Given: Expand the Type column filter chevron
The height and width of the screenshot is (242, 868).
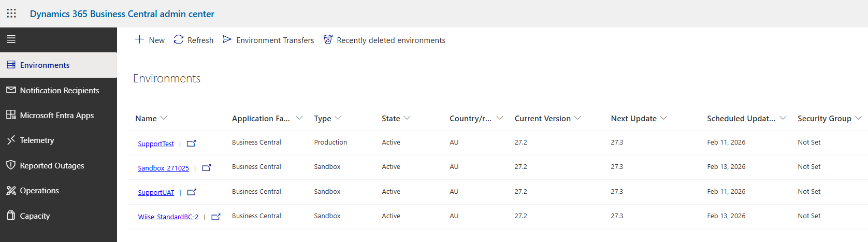Looking at the screenshot, I should coord(338,118).
